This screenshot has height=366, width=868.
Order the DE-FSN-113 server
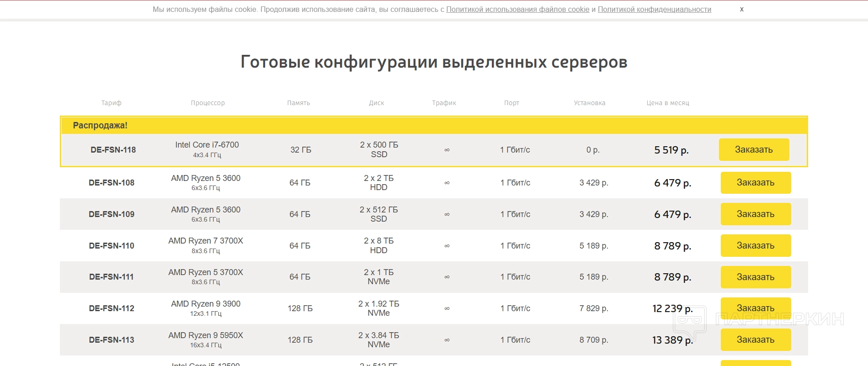[x=756, y=339]
